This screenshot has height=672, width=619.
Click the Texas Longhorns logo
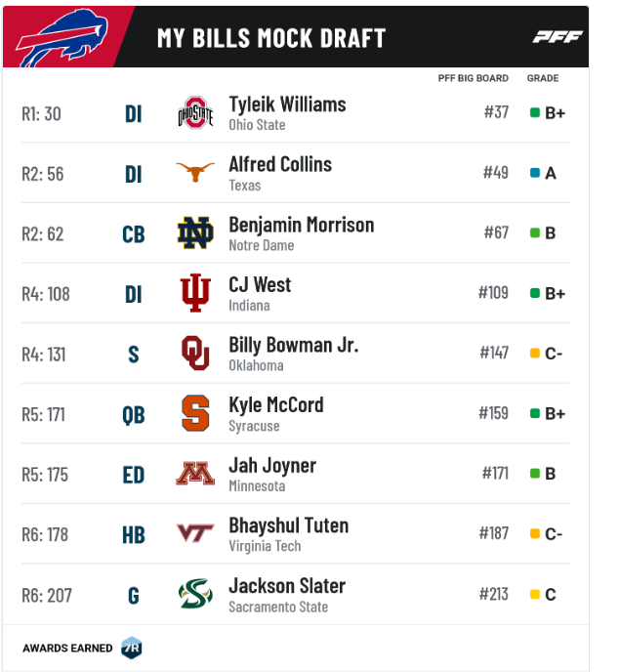[x=195, y=172]
